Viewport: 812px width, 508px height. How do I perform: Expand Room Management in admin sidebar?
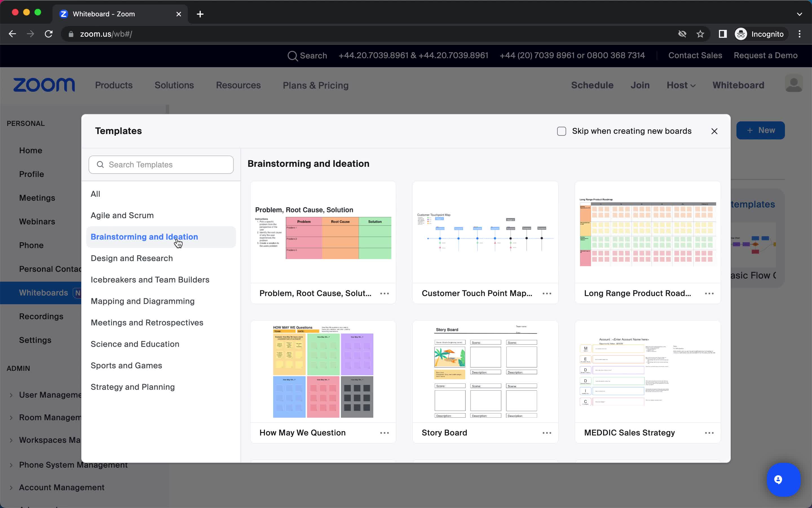pyautogui.click(x=11, y=418)
